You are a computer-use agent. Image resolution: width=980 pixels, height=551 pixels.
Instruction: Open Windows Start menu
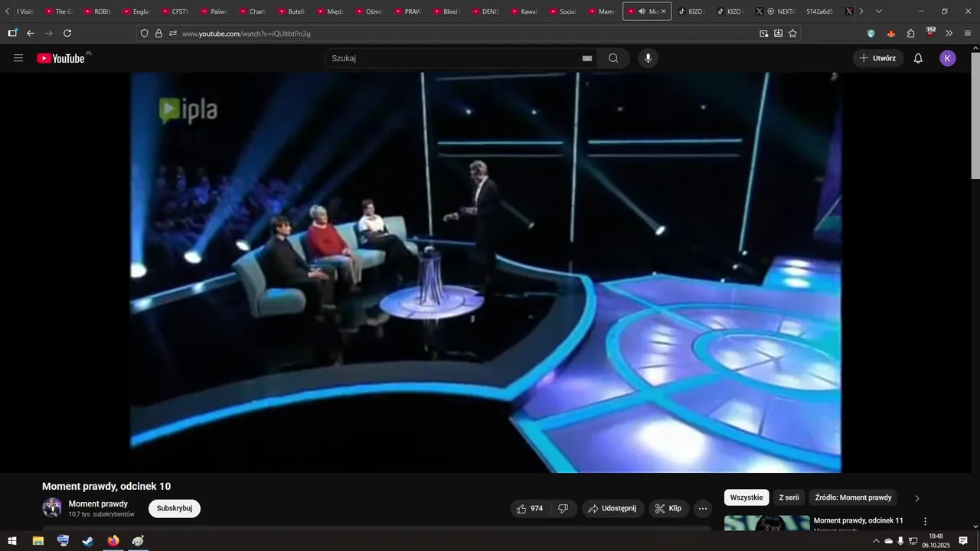coord(12,541)
